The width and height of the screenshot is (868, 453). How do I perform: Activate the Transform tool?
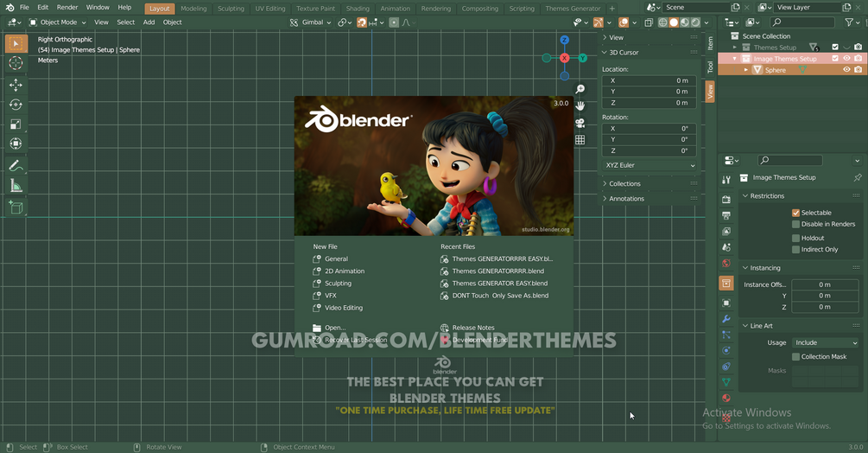click(x=16, y=144)
